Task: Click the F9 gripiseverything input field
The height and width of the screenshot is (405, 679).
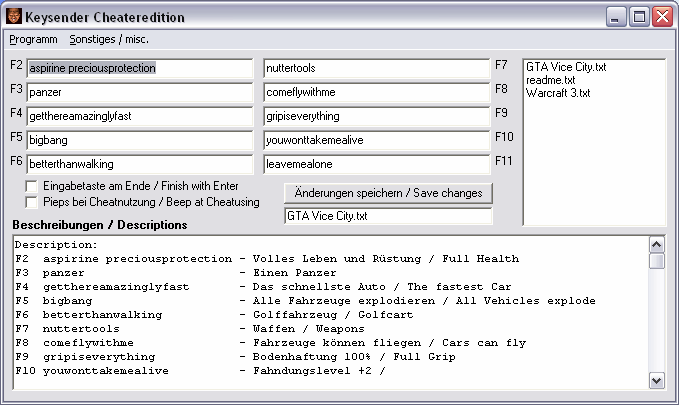Action: point(377,116)
